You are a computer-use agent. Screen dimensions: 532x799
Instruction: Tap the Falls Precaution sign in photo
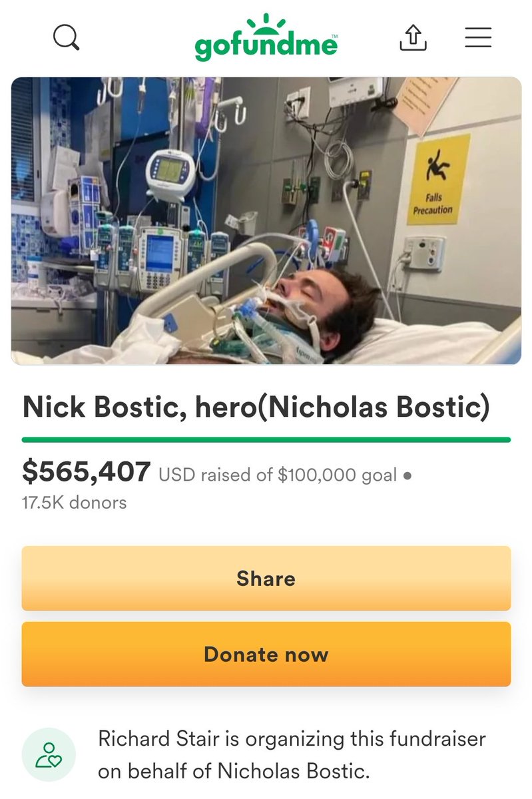click(437, 179)
